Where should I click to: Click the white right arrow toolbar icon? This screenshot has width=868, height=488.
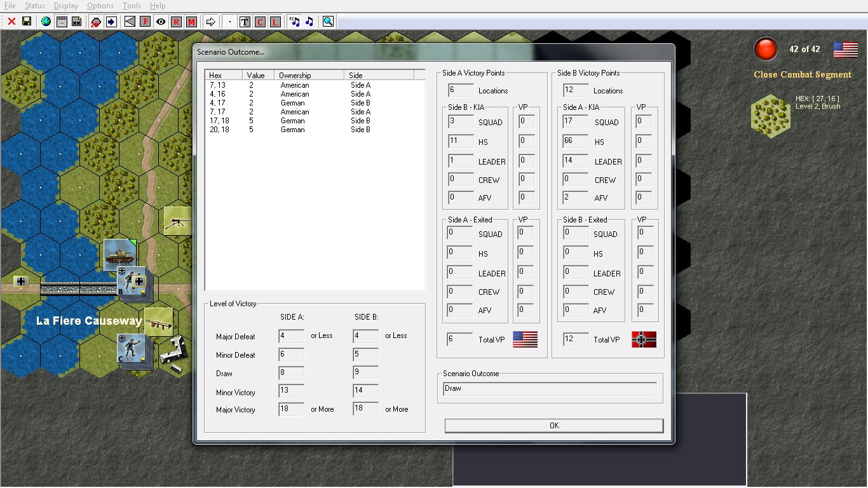coord(210,22)
